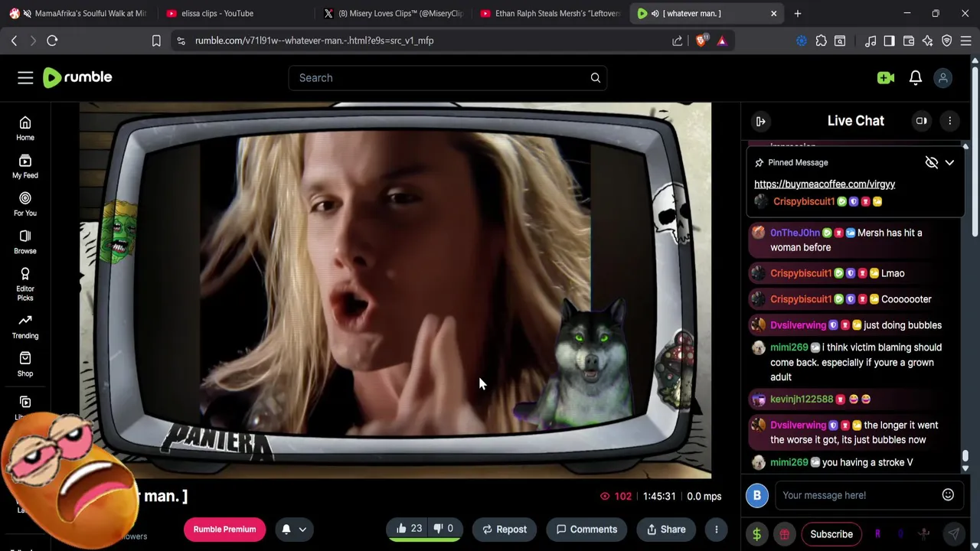This screenshot has width=980, height=551.
Task: Reload the current page
Action: point(52,41)
